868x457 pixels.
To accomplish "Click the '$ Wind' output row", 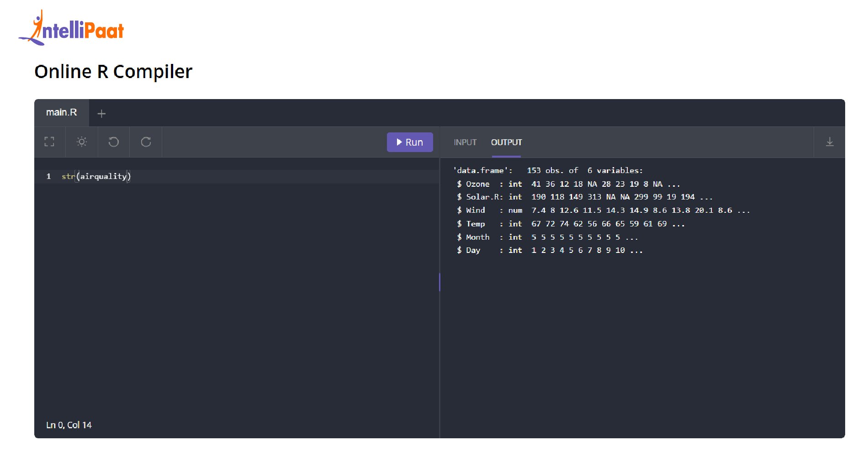I will (603, 210).
